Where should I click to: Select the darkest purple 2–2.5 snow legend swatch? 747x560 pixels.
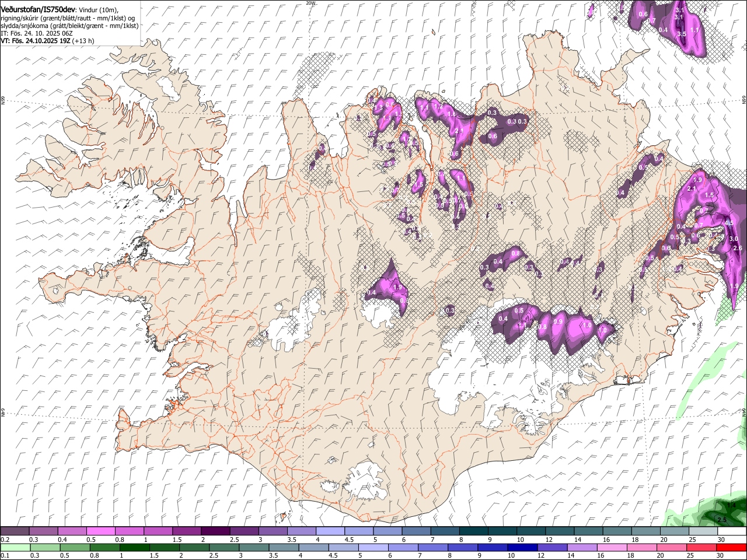(215, 531)
